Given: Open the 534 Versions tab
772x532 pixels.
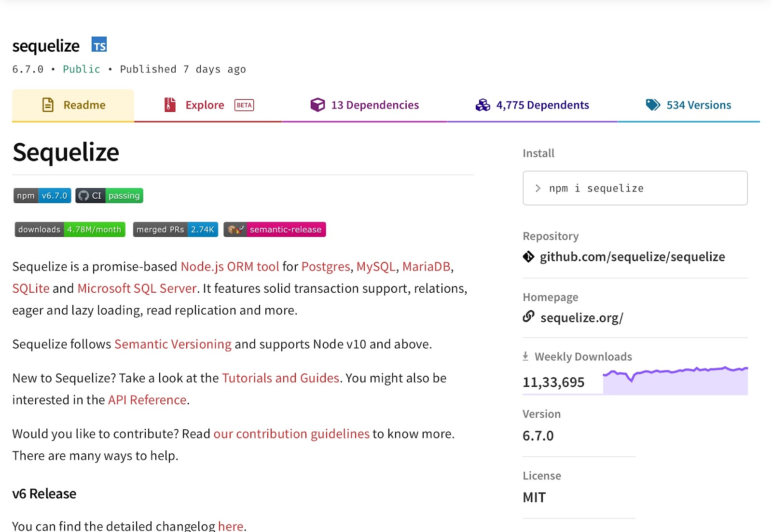Looking at the screenshot, I should [x=689, y=105].
